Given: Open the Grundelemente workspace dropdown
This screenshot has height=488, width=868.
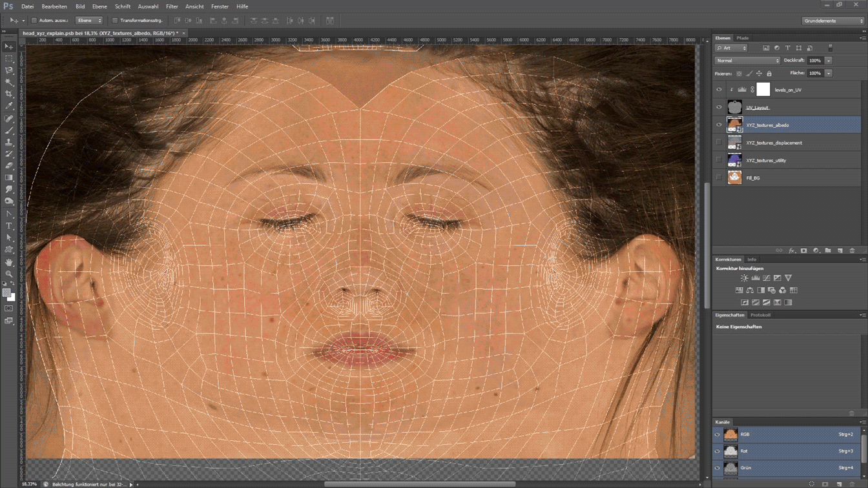Looking at the screenshot, I should (833, 21).
